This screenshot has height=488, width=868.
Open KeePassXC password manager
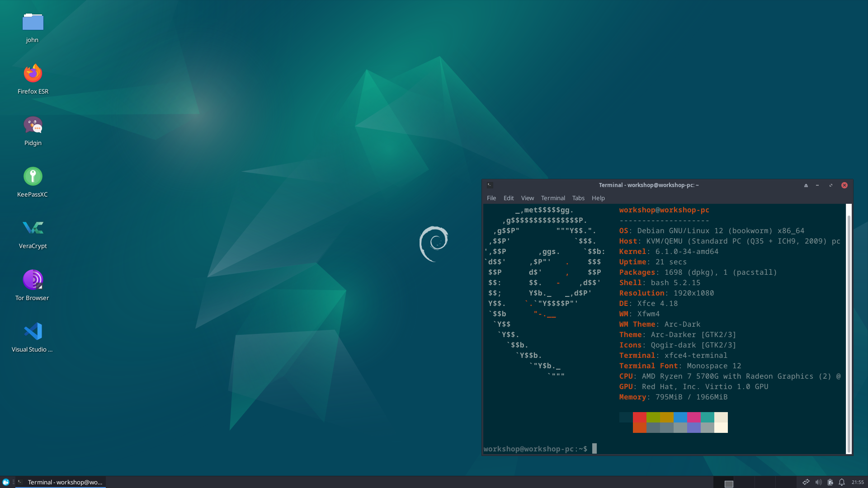[x=32, y=176]
